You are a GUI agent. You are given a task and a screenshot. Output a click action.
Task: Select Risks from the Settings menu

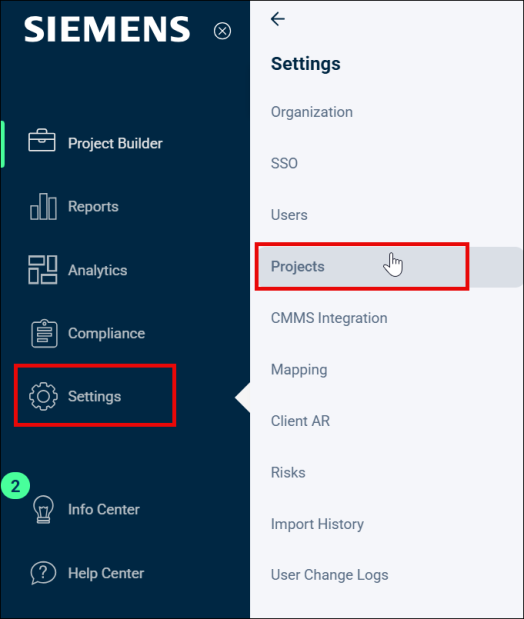[288, 473]
